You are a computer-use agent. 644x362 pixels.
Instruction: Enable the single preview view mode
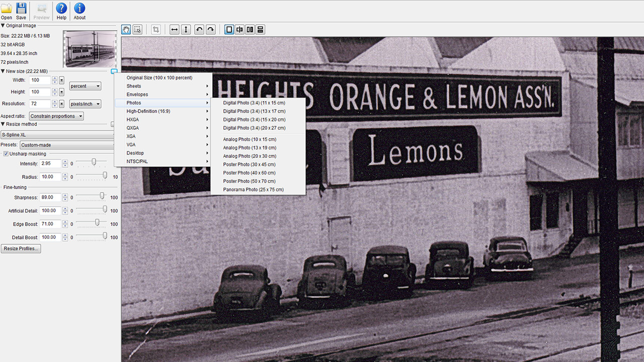229,30
